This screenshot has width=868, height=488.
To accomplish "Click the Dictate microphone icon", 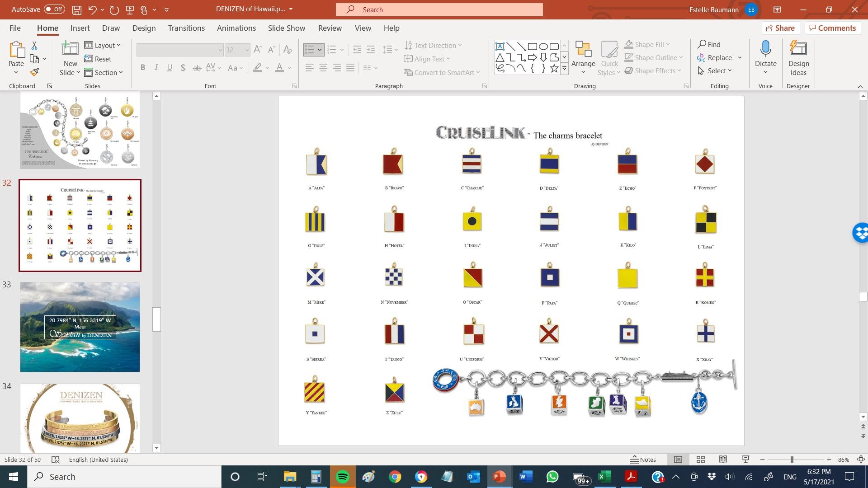I will [x=765, y=49].
